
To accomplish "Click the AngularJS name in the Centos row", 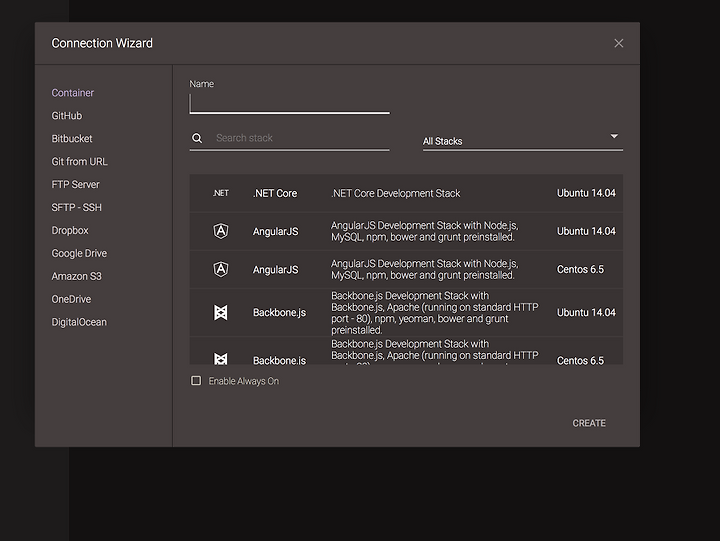I will 276,270.
